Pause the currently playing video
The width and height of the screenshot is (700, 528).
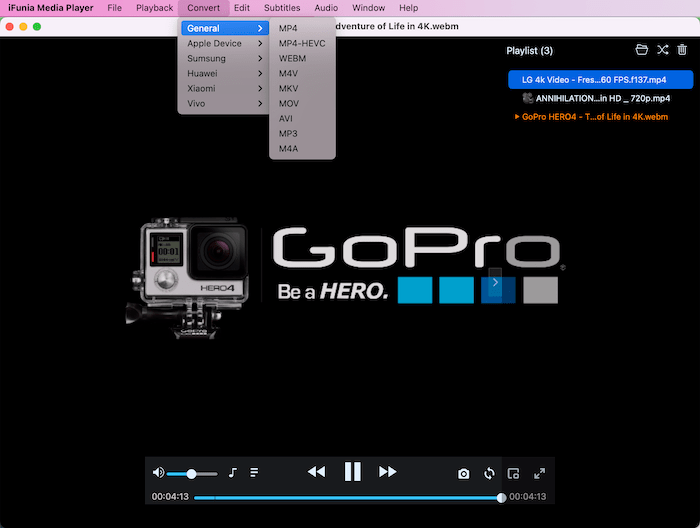click(352, 472)
